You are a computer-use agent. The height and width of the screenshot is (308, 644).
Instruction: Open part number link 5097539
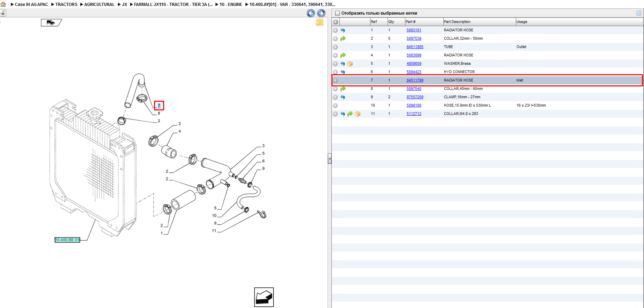(414, 39)
